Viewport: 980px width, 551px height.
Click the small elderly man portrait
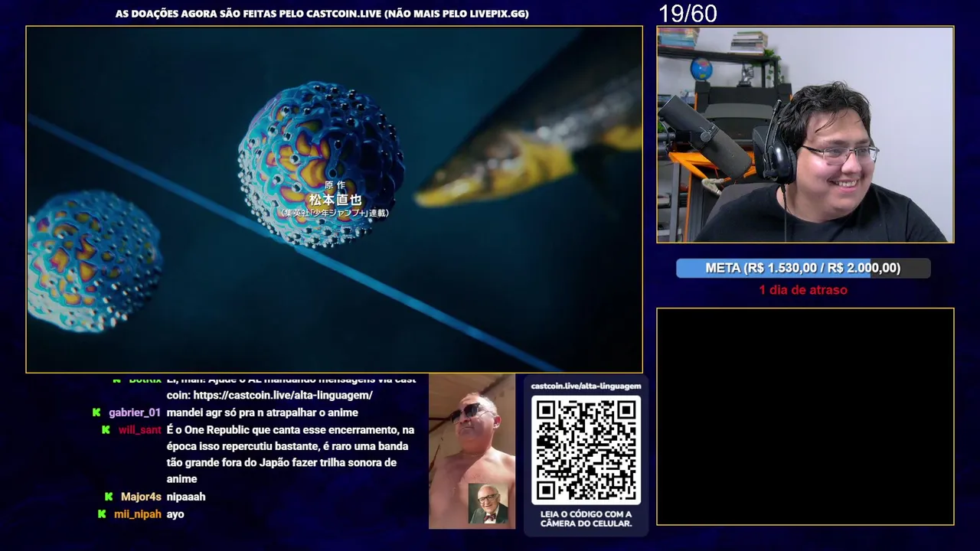point(488,504)
